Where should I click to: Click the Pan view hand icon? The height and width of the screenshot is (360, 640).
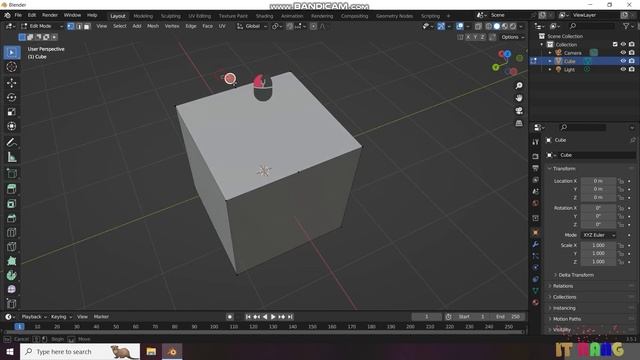click(x=519, y=98)
